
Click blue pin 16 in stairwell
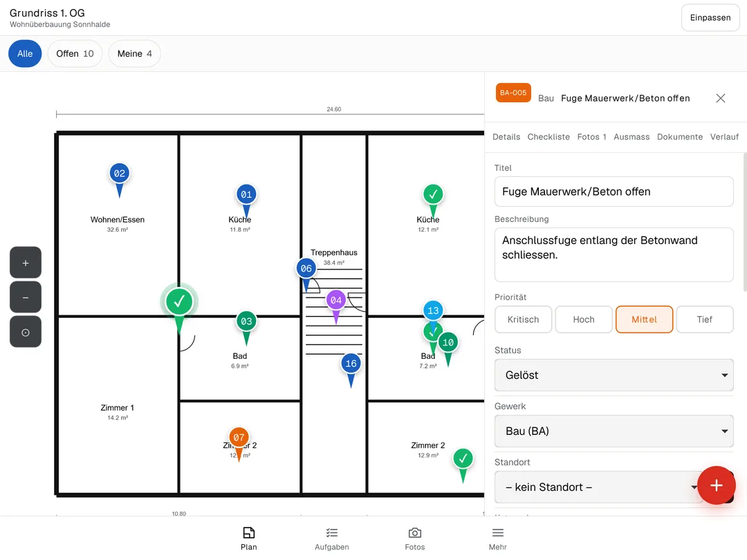(351, 364)
